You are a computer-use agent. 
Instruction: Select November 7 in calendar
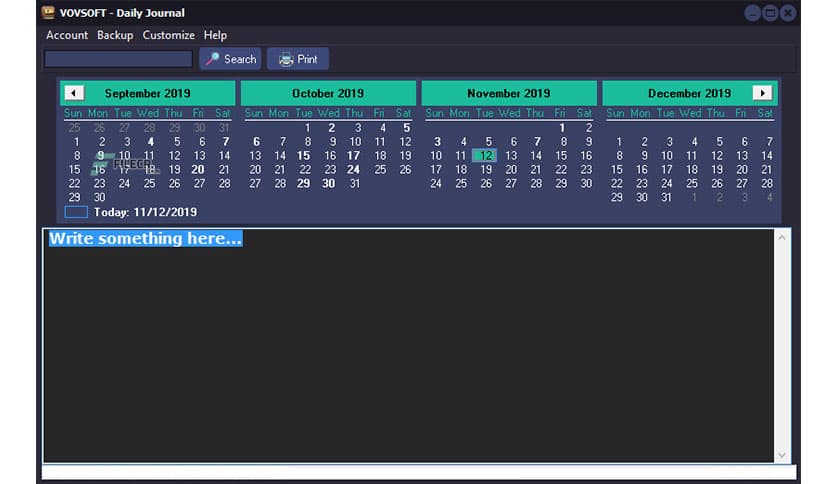pos(537,142)
